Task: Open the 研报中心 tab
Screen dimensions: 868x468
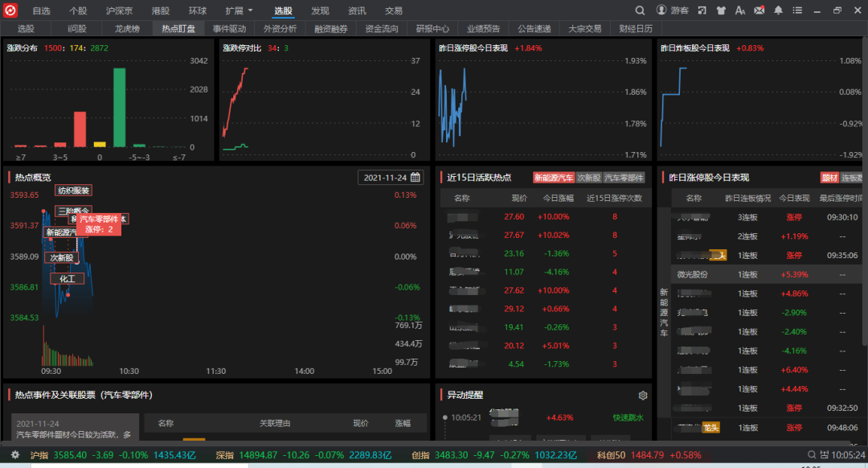Action: [432, 28]
